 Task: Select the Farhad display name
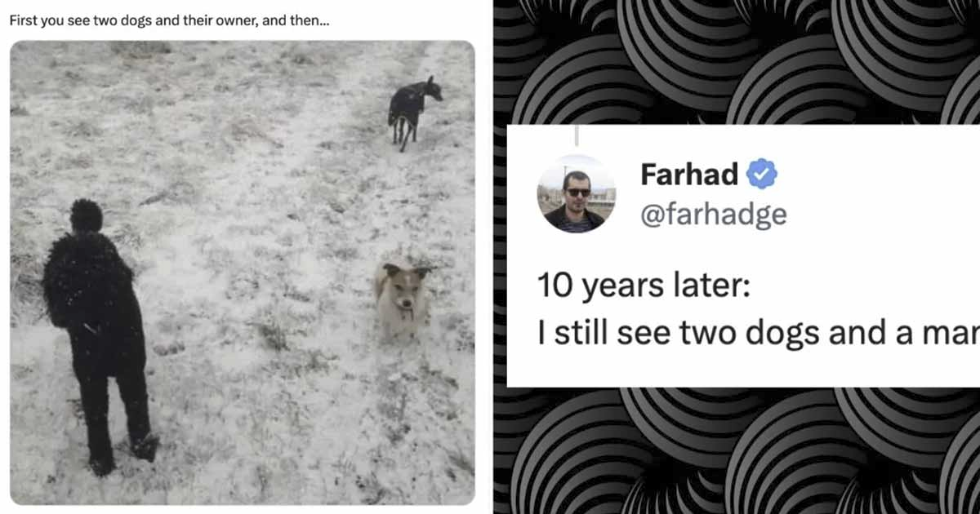(689, 174)
